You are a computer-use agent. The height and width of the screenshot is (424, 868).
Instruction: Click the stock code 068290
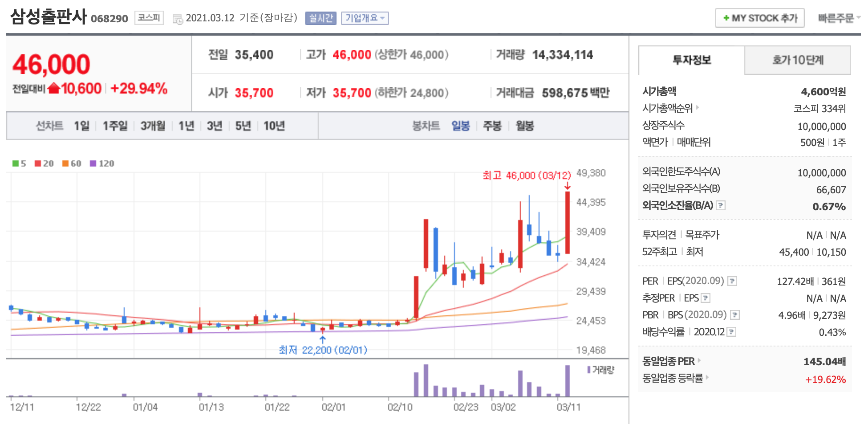click(110, 19)
